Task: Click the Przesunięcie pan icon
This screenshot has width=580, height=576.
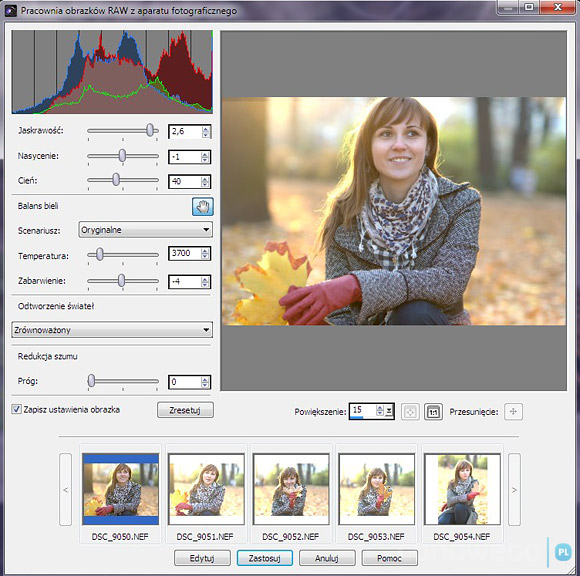Action: click(513, 411)
